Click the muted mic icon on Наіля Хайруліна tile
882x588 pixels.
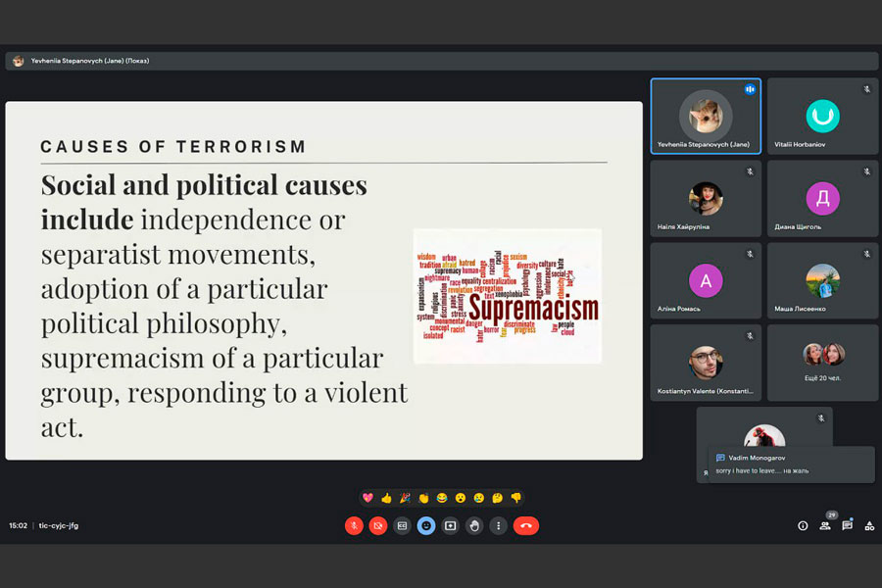(x=750, y=171)
